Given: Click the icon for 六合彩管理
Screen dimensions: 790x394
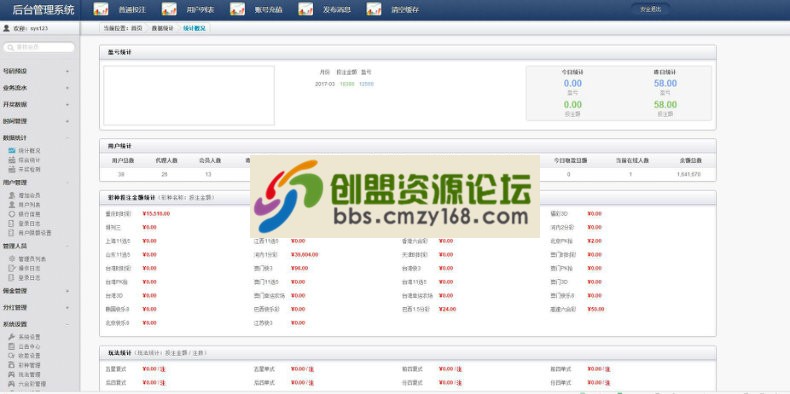Looking at the screenshot, I should tap(12, 383).
